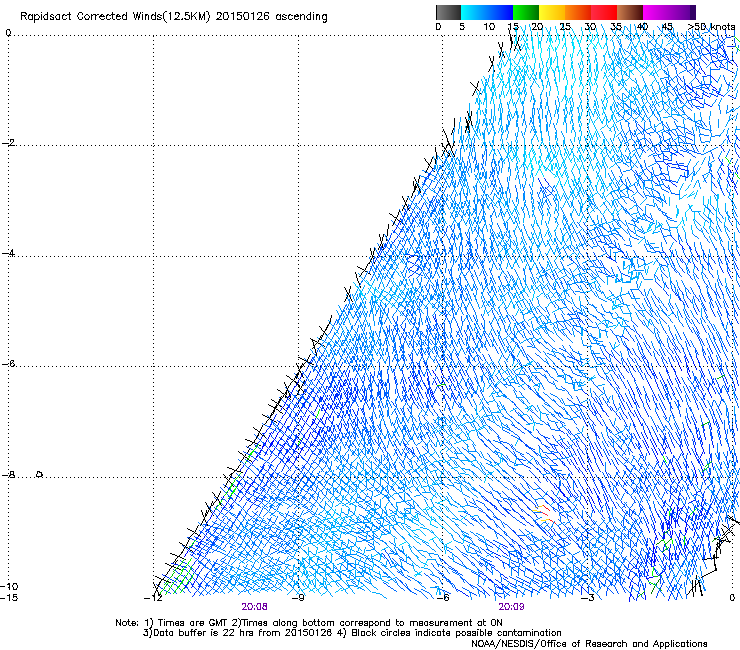This screenshot has width=740, height=650.
Task: Click the gray 0-5 knots legend segment
Action: click(448, 12)
